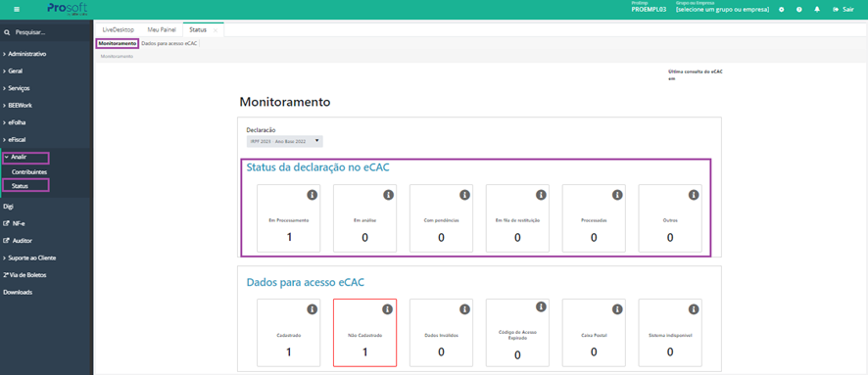Show info for Código de Acesso Expirado card
Image resolution: width=868 pixels, height=375 pixels.
541,306
